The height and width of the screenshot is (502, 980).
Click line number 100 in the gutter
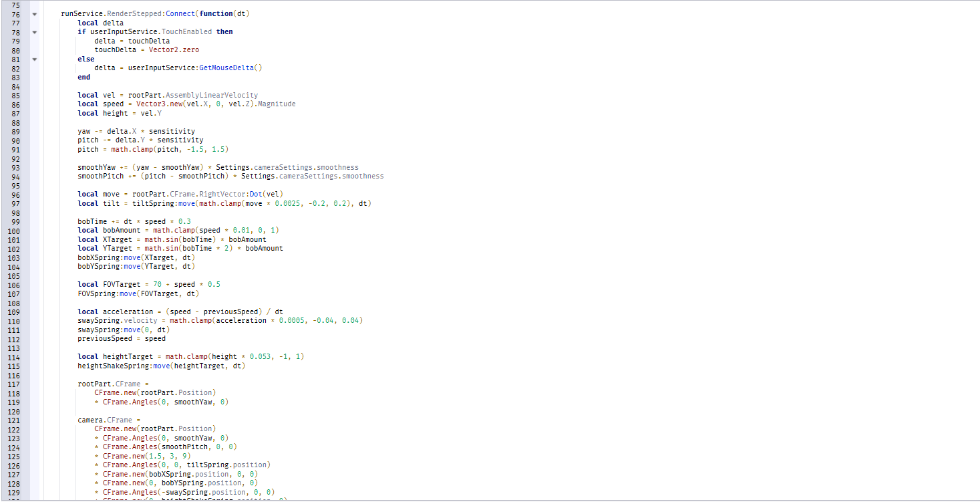tap(13, 230)
